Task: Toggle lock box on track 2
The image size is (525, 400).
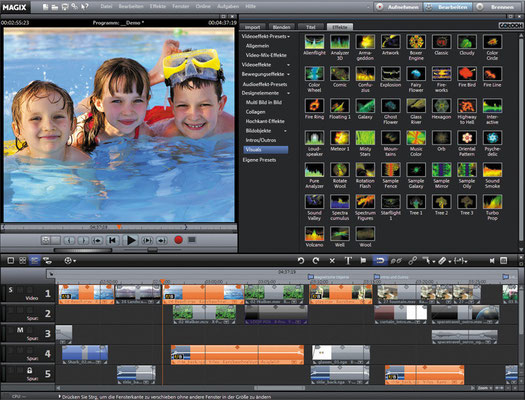Action: click(29, 310)
